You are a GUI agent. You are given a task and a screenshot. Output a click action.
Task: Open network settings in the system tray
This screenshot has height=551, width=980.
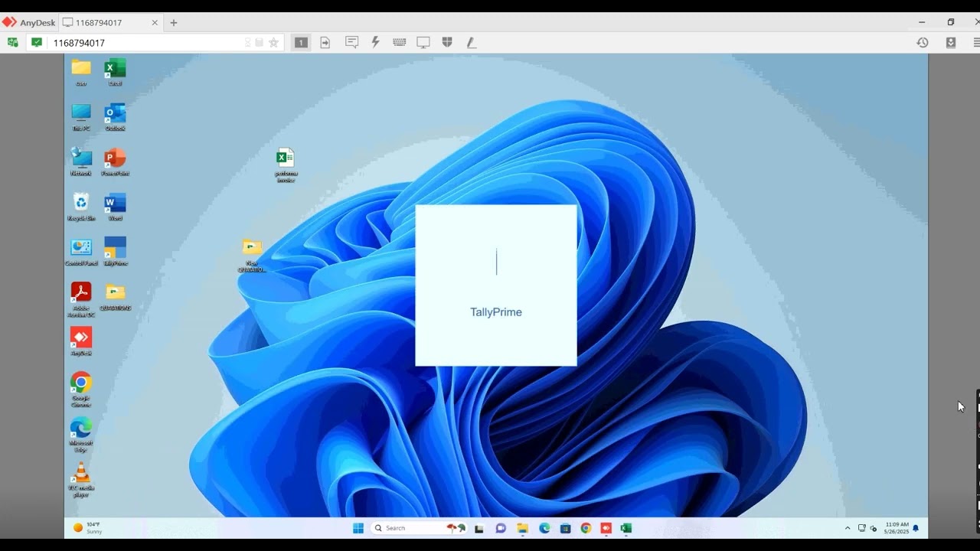(x=862, y=528)
